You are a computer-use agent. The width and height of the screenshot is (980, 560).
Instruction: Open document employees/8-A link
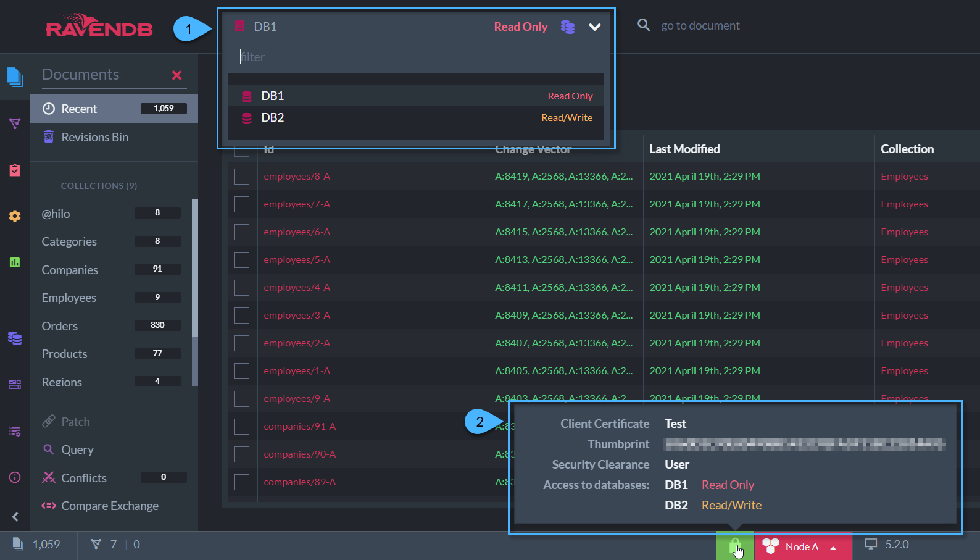[297, 177]
